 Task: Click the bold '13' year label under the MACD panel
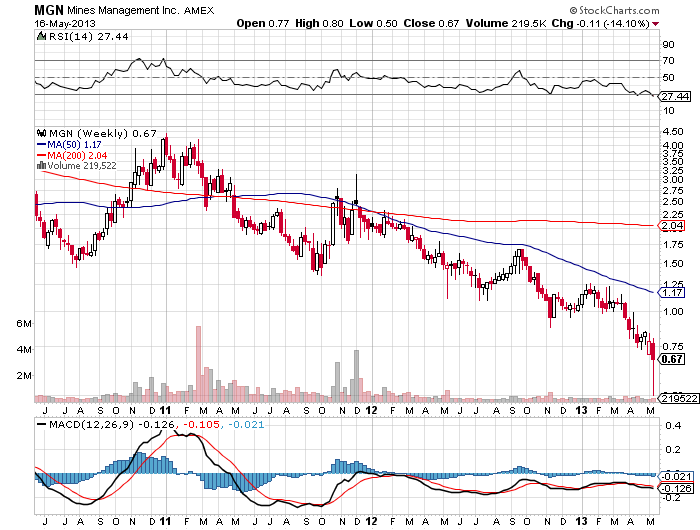[x=581, y=521]
